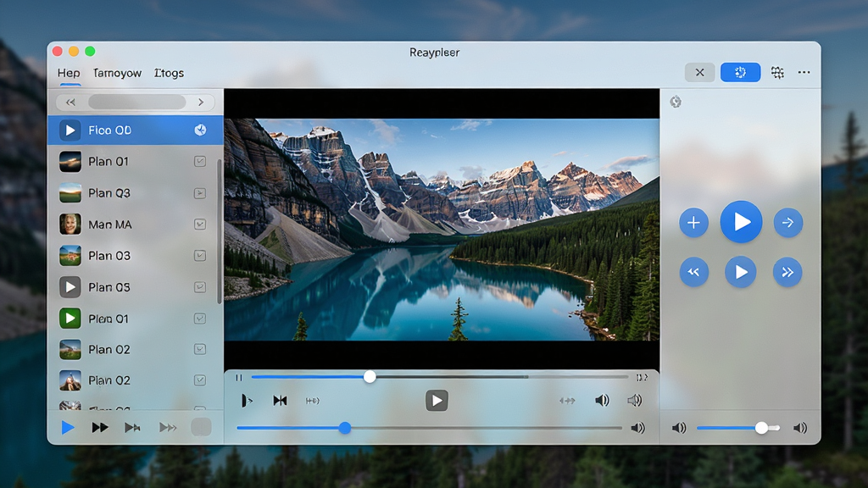Click the skip-to-marker icon beside the frame-step icon
This screenshot has height=488, width=868.
click(x=280, y=401)
